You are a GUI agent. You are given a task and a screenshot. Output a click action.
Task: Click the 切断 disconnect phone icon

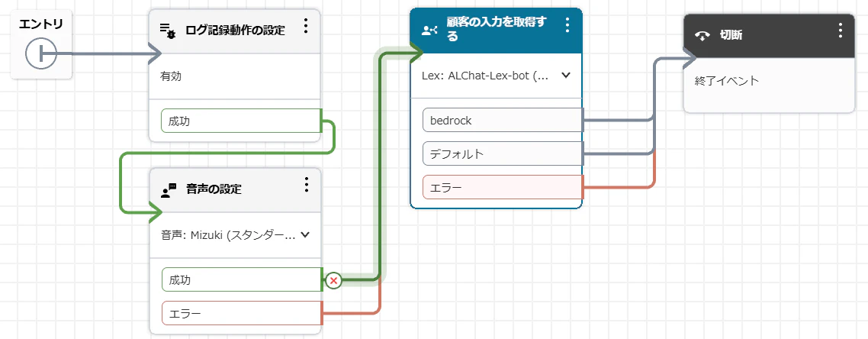(x=702, y=37)
